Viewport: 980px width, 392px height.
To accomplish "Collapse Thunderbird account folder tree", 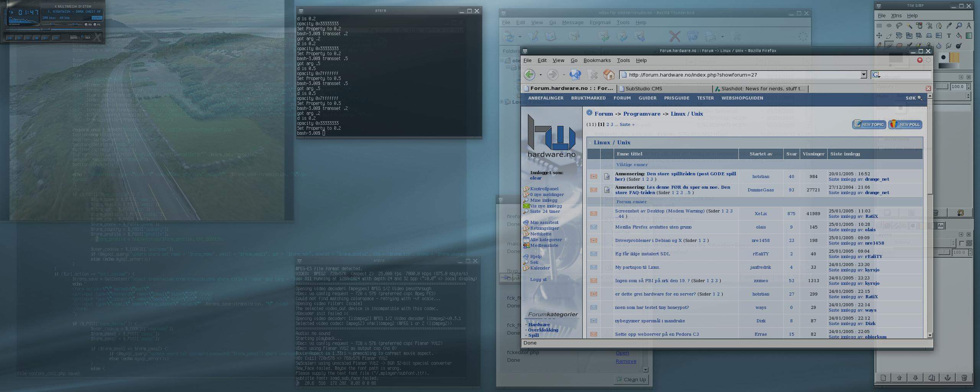I will [x=501, y=60].
